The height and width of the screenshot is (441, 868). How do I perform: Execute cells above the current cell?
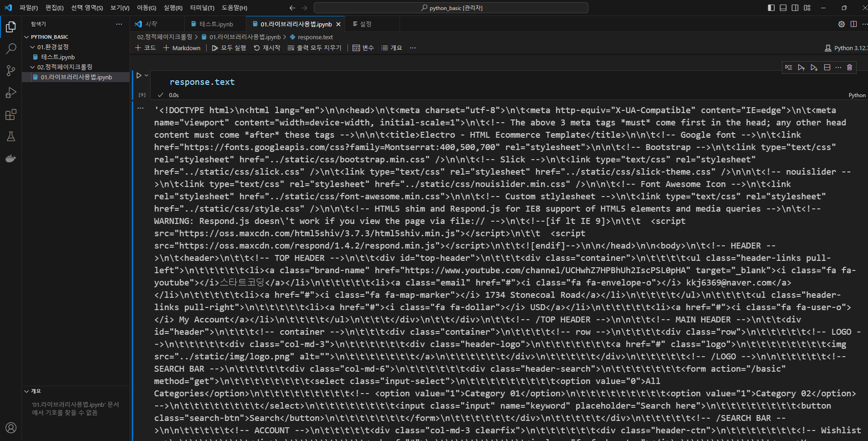tap(801, 67)
